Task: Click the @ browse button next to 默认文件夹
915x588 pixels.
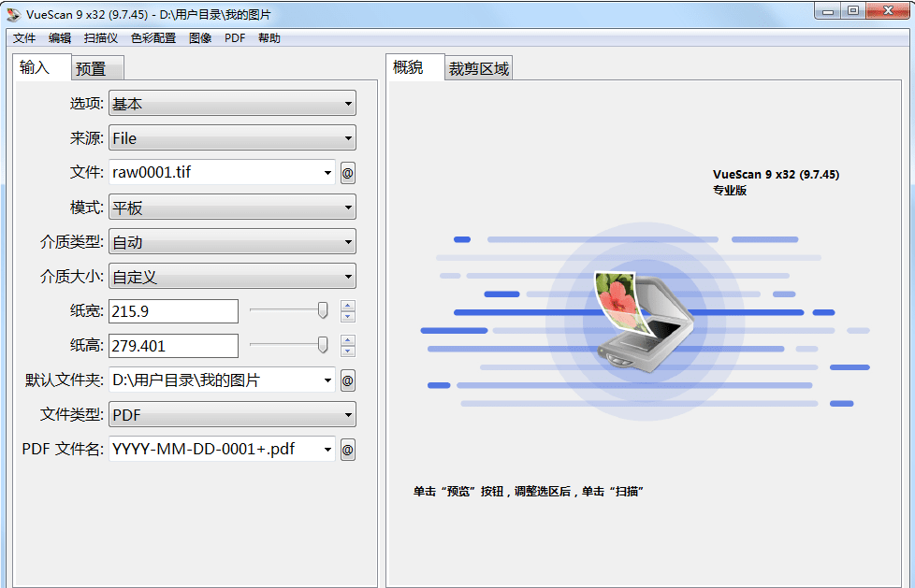Action: [x=348, y=380]
